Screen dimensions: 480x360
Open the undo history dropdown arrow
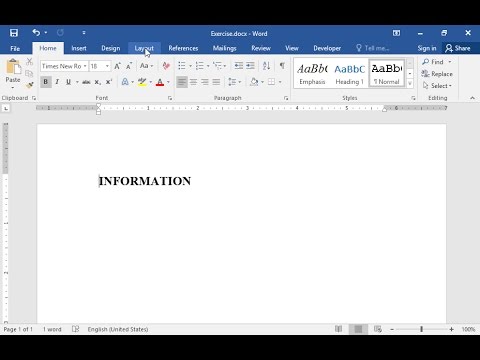[46, 33]
